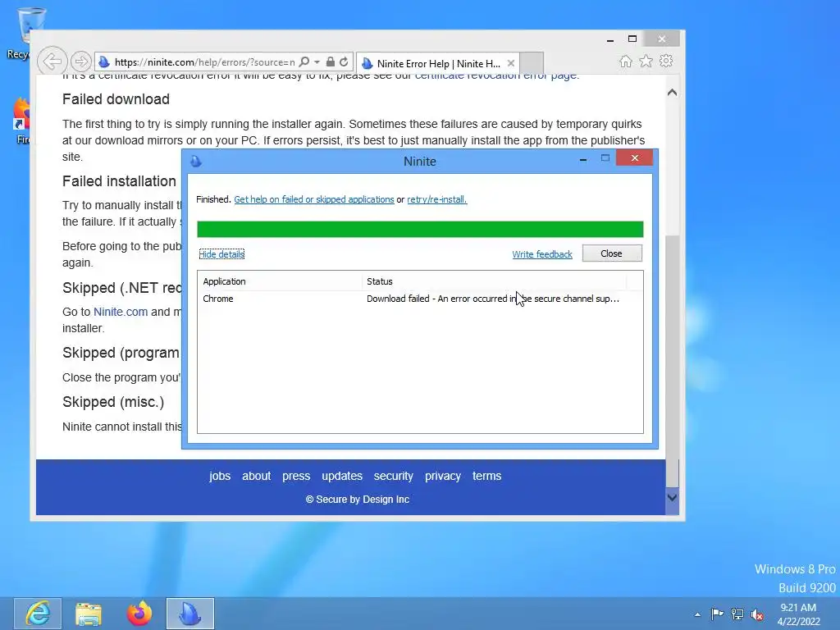Screen dimensions: 840x630
Task: Open the about footer link
Action: point(256,476)
